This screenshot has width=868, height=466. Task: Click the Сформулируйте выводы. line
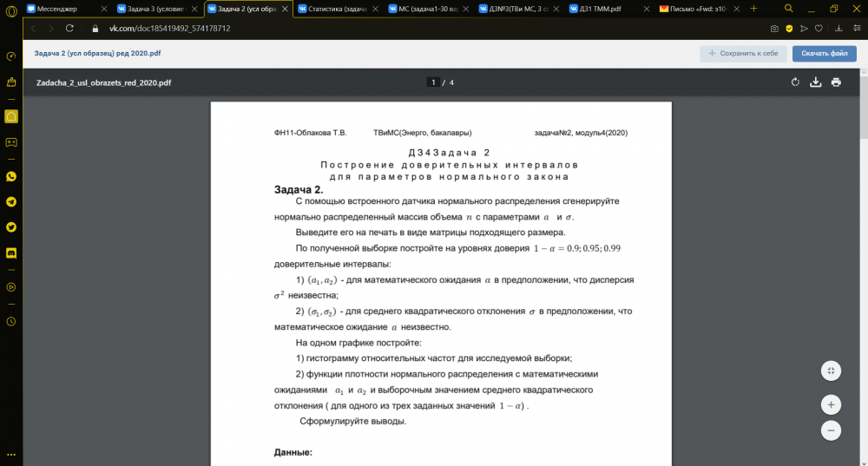(x=353, y=421)
